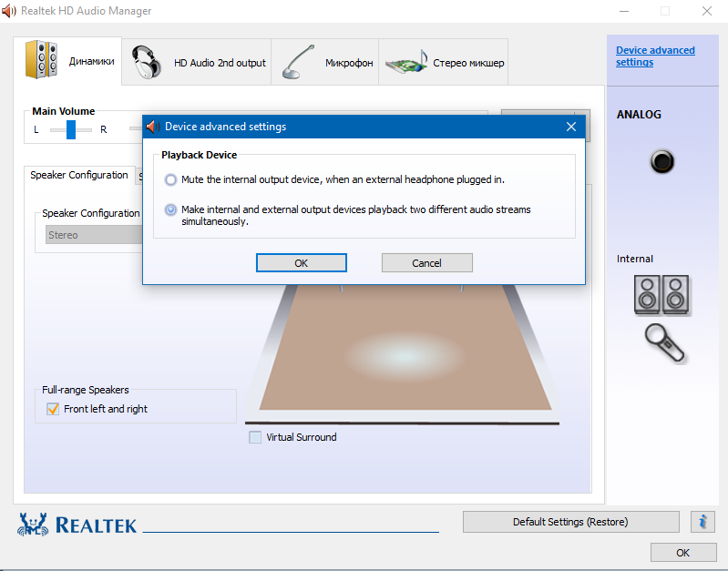728x571 pixels.
Task: Enable Virtual Surround checkbox
Action: click(x=255, y=437)
